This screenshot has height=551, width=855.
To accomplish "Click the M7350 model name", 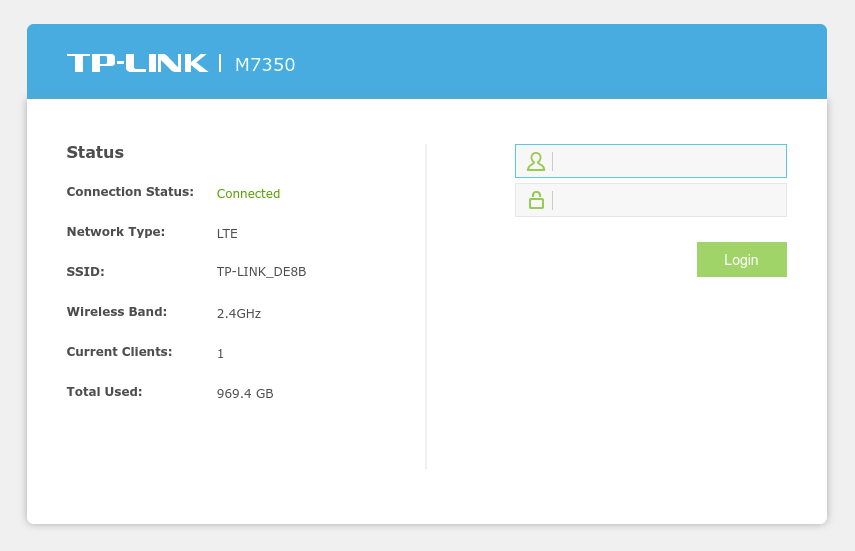I will (x=265, y=65).
